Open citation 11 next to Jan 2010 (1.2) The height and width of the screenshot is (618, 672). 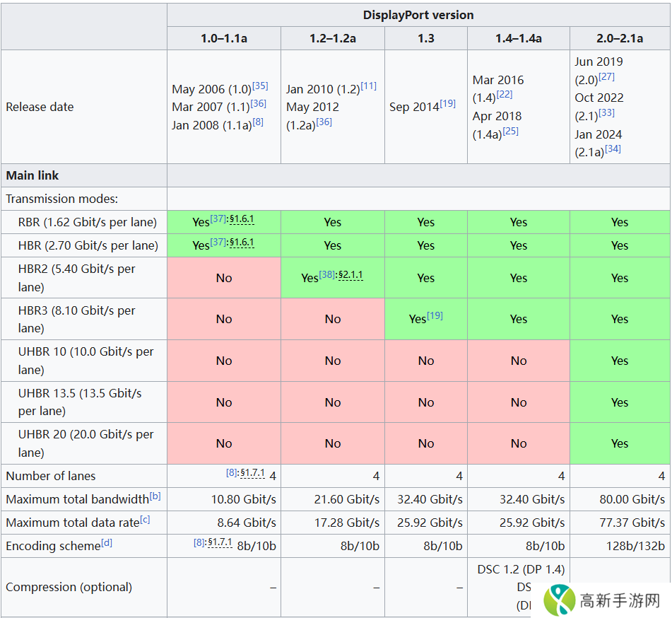tap(368, 86)
